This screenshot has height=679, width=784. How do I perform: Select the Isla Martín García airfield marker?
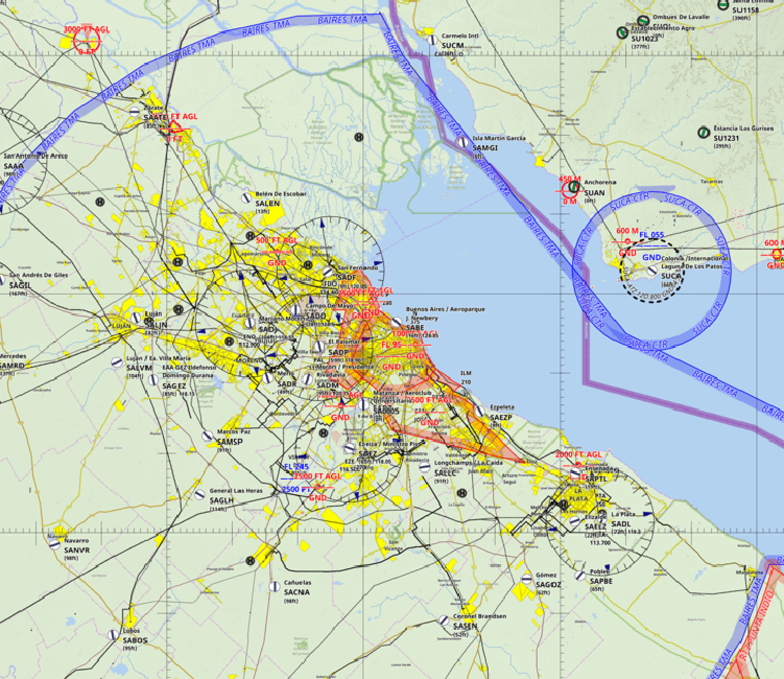pyautogui.click(x=462, y=142)
